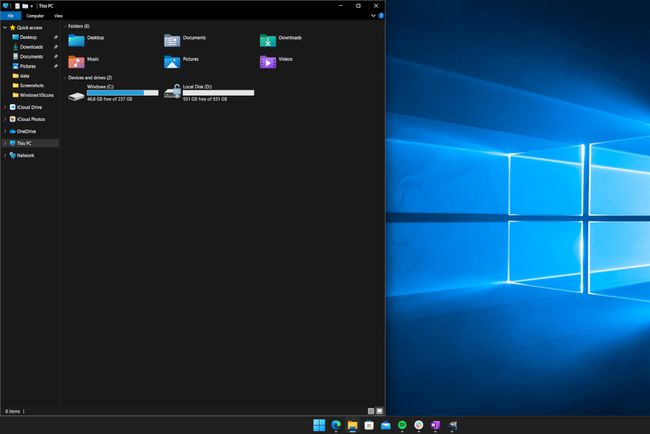Image resolution: width=650 pixels, height=434 pixels.
Task: Expand the Network tree node
Action: (5, 155)
